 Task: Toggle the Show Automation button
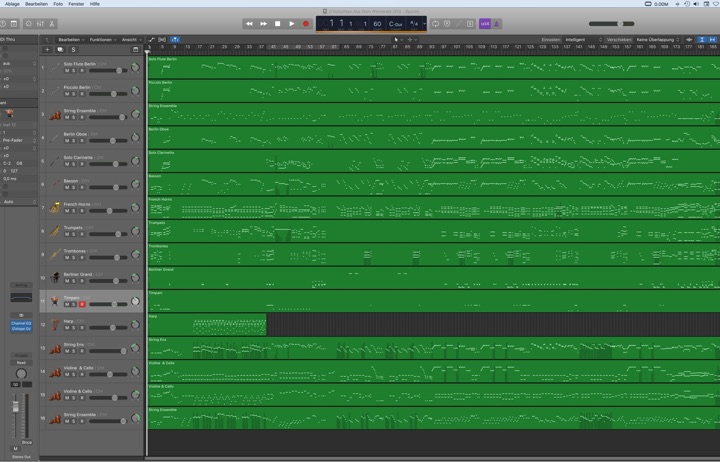point(151,39)
